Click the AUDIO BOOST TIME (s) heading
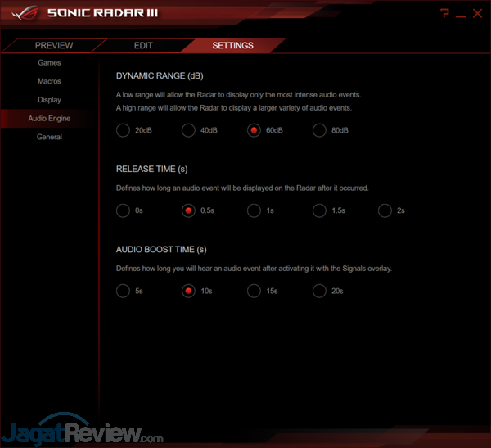Viewport: 491px width, 448px height. [x=161, y=250]
